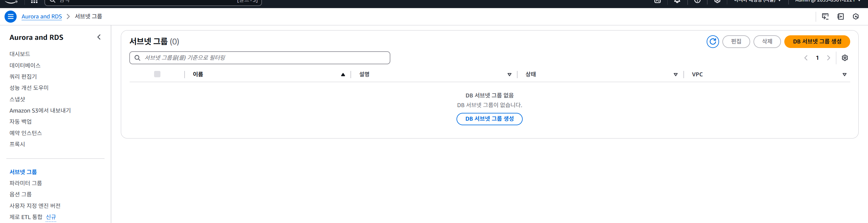868x223 pixels.
Task: Open table preferences gear icon
Action: 845,58
